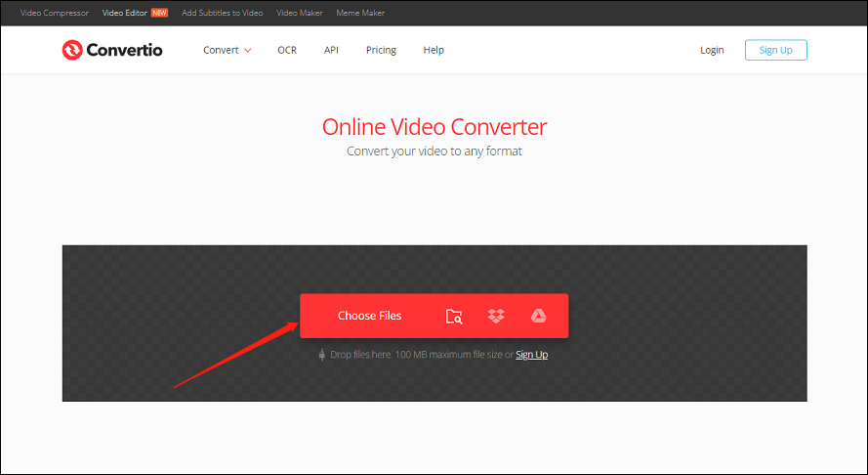Open the Help page
868x475 pixels.
point(434,50)
